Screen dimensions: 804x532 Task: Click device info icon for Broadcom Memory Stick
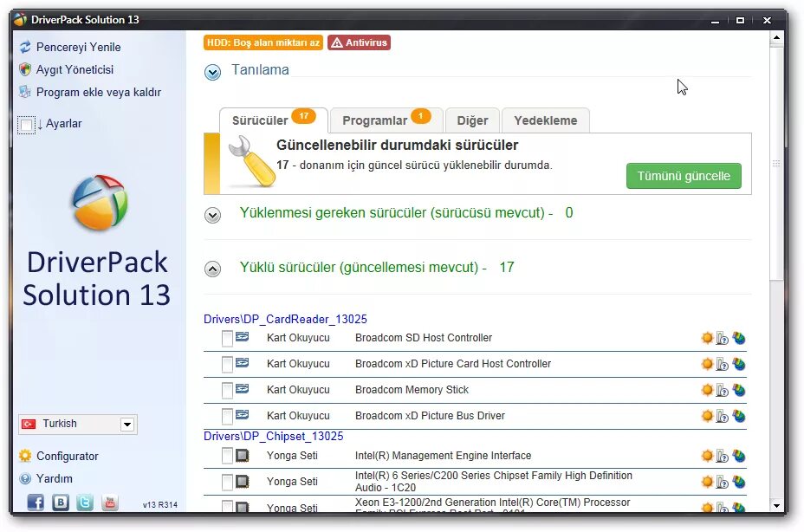coord(722,391)
